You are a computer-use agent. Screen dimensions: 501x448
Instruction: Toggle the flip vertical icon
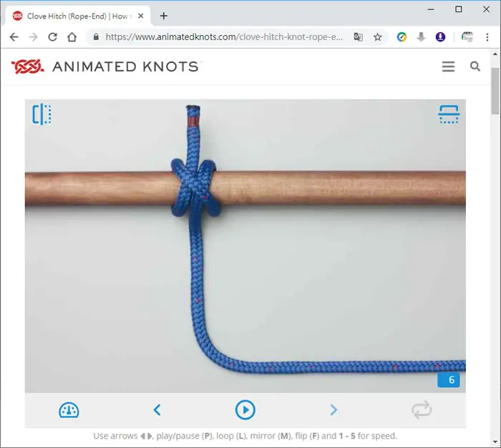pos(449,114)
